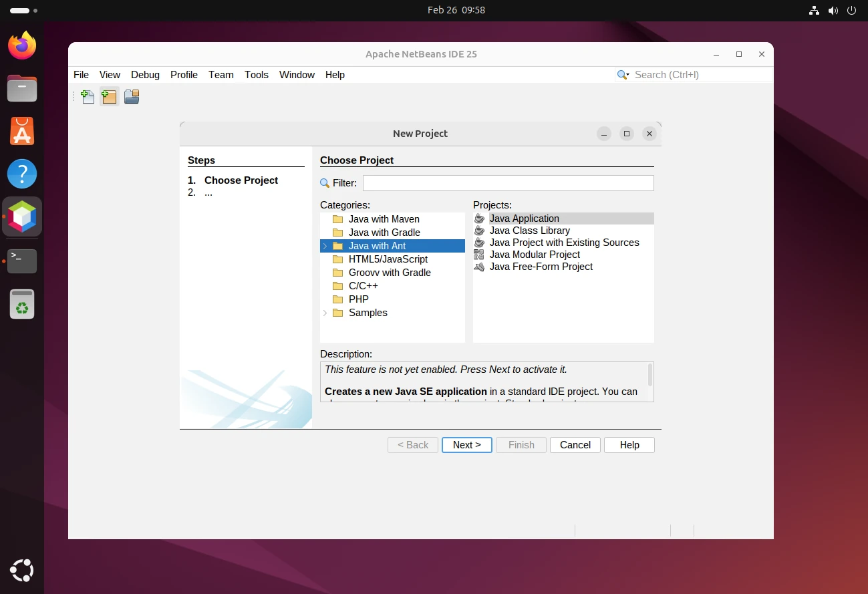The width and height of the screenshot is (868, 594).
Task: Open Terminal from the dock
Action: 22,261
